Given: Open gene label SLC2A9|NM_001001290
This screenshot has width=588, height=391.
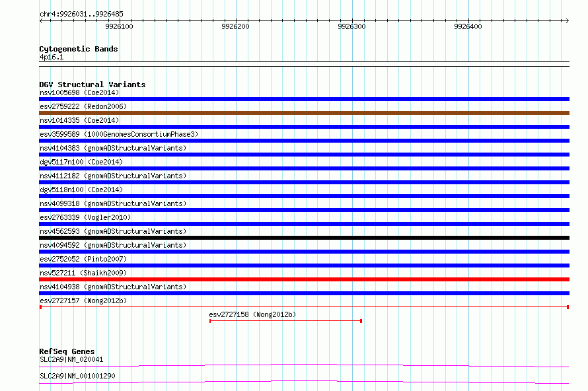Looking at the screenshot, I should pyautogui.click(x=77, y=376).
